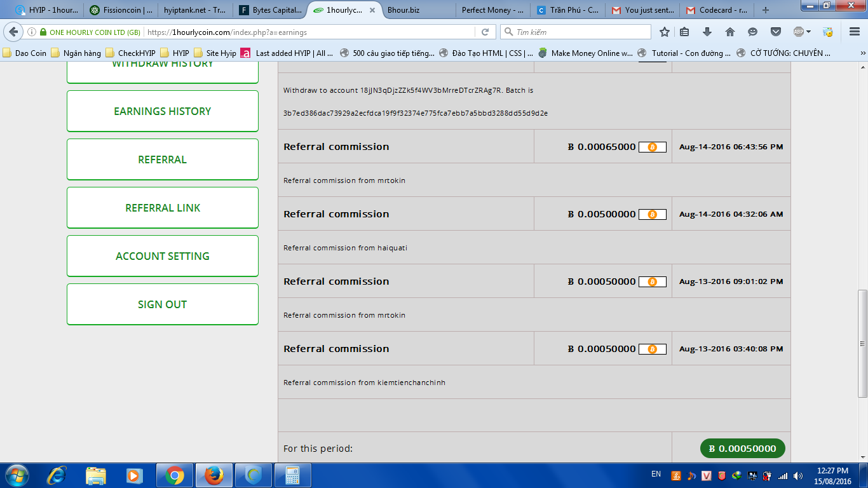
Task: Save page to Pocket icon
Action: coord(776,32)
